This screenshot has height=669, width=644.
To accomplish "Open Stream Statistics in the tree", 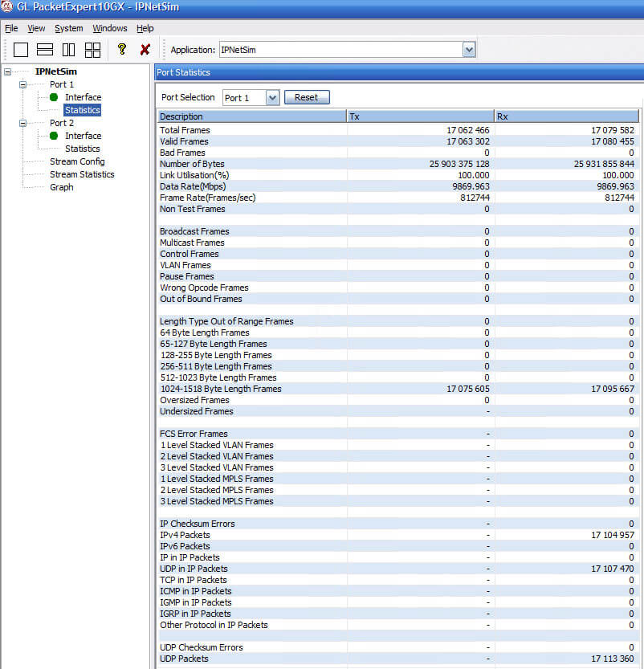I will pos(82,174).
